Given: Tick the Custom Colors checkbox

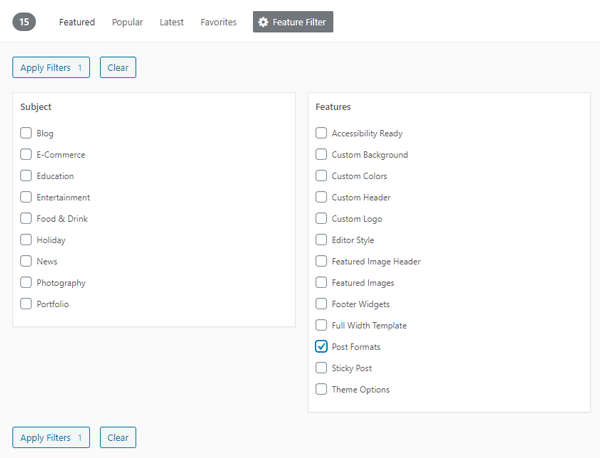Looking at the screenshot, I should [x=321, y=176].
